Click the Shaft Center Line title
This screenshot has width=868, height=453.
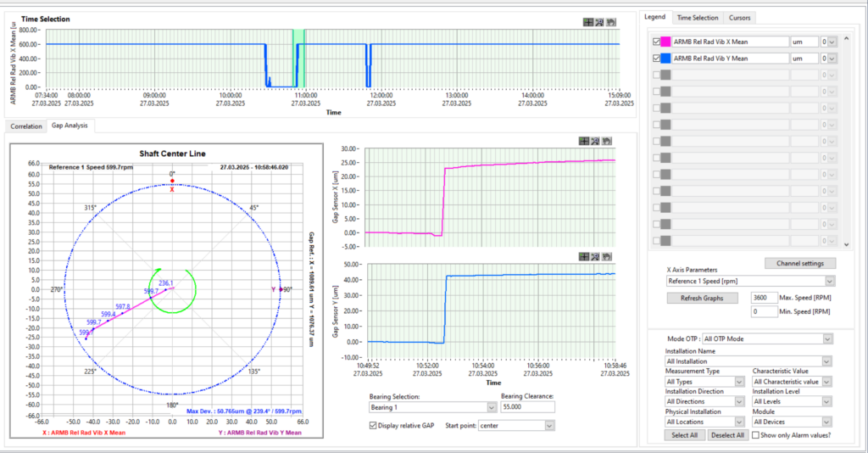(172, 154)
